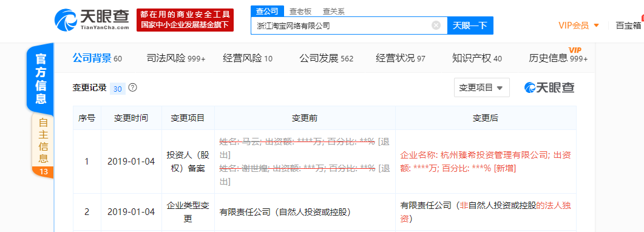Click struck-through 谢世煌 investor entry

(x=304, y=174)
